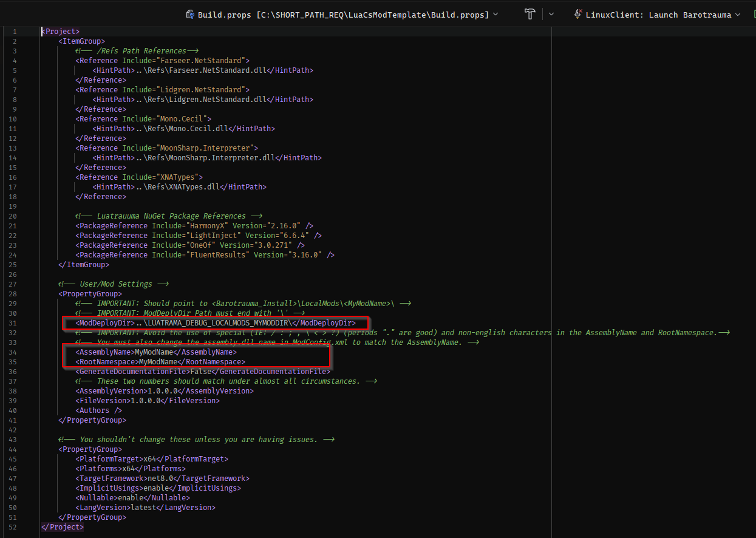Click the Lidgren.NetStandard.dll HintPath line
Image resolution: width=756 pixels, height=538 pixels.
click(x=203, y=99)
